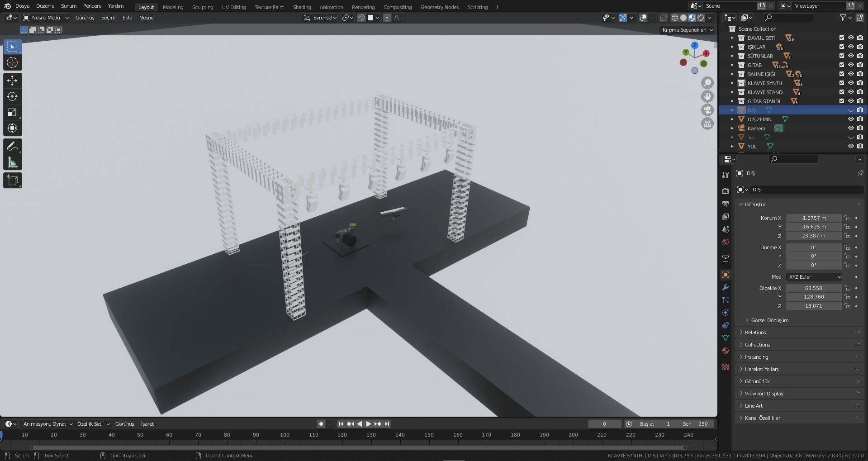The height and width of the screenshot is (461, 868).
Task: Open the Kırpma Seçenekleri dropdown
Action: (688, 30)
